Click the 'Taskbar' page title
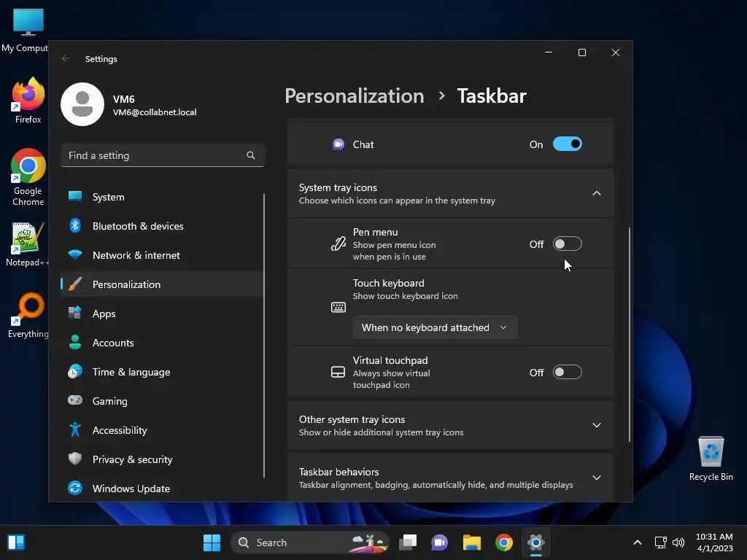 pyautogui.click(x=492, y=96)
